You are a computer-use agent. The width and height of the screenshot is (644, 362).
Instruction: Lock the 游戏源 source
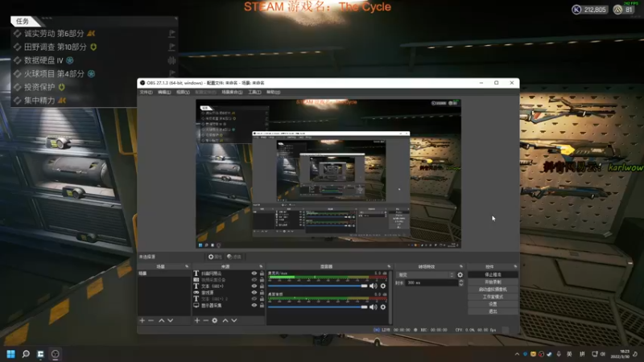(x=262, y=293)
